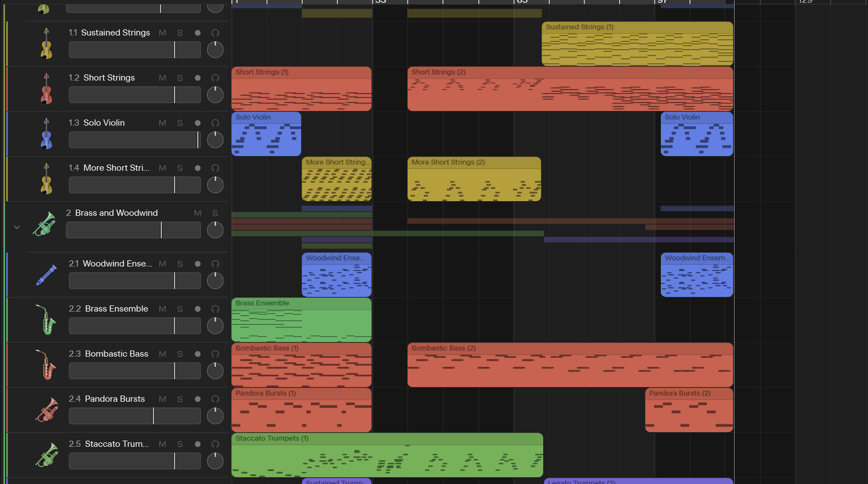The image size is (868, 484).
Task: Adjust the Pandora Bursts volume fader
Action: tap(135, 416)
